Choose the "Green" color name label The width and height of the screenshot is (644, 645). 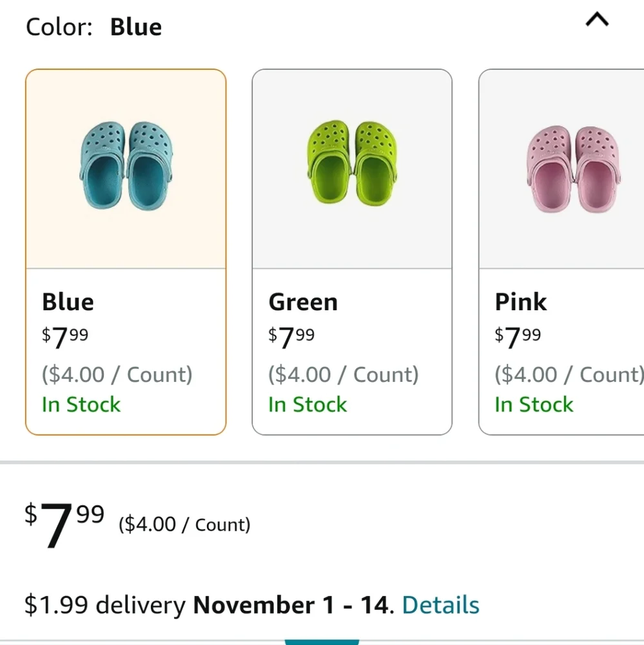(303, 302)
